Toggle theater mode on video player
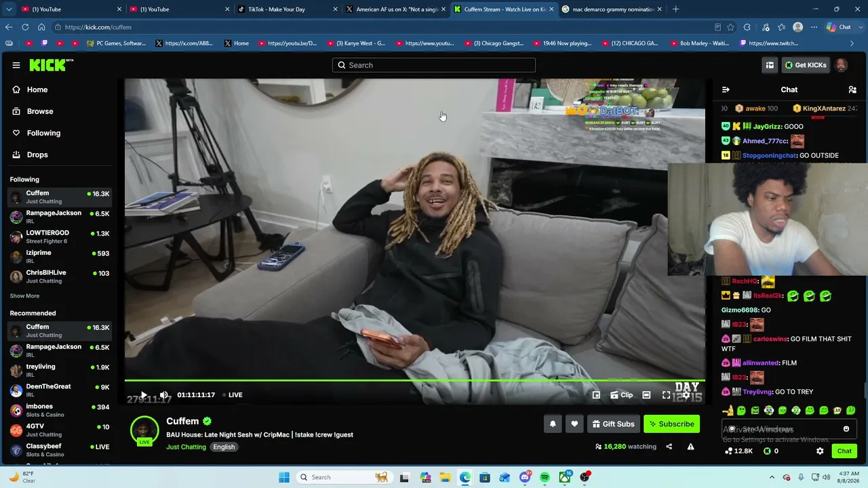868x488 pixels. [x=646, y=395]
